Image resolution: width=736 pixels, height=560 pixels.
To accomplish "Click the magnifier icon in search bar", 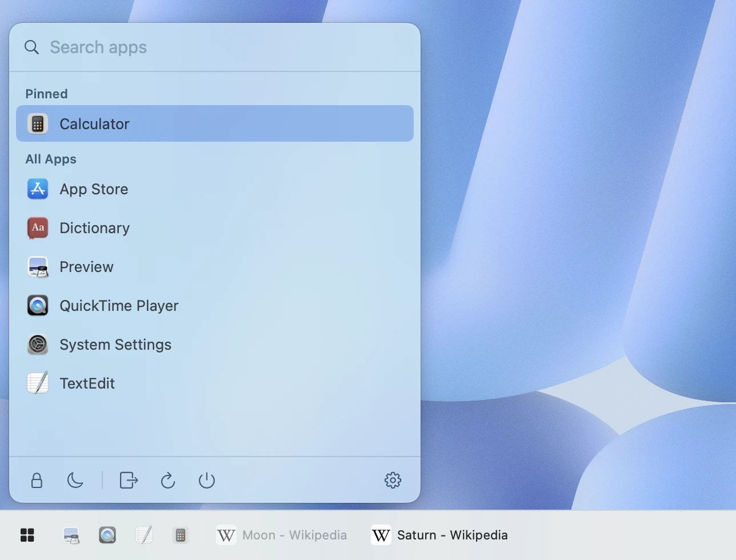I will [32, 47].
